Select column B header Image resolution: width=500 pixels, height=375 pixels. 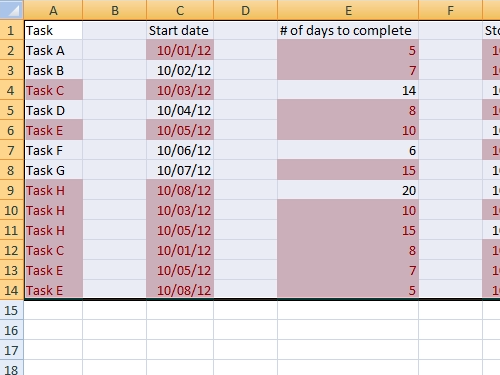[115, 10]
